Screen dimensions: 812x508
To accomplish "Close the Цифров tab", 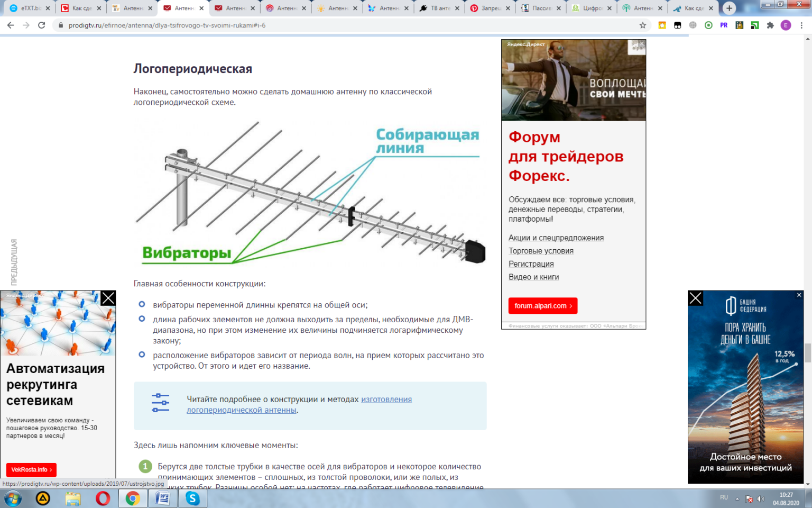I will click(x=610, y=8).
